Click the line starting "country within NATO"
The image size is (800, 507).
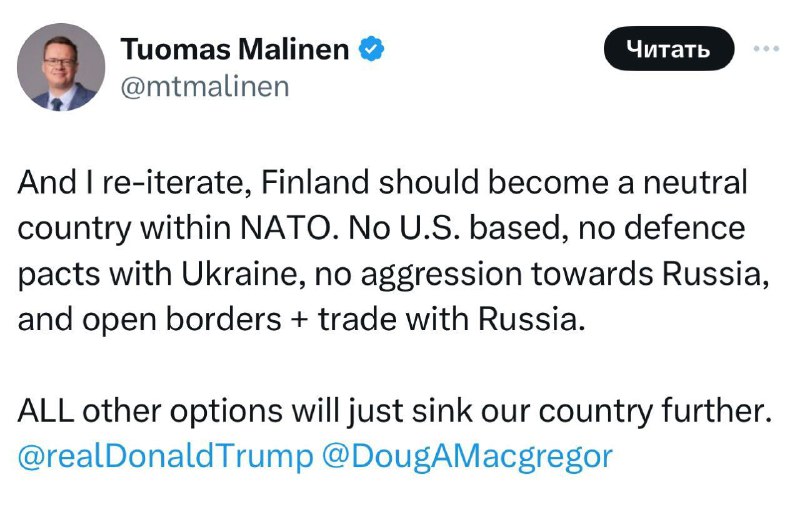point(381,227)
